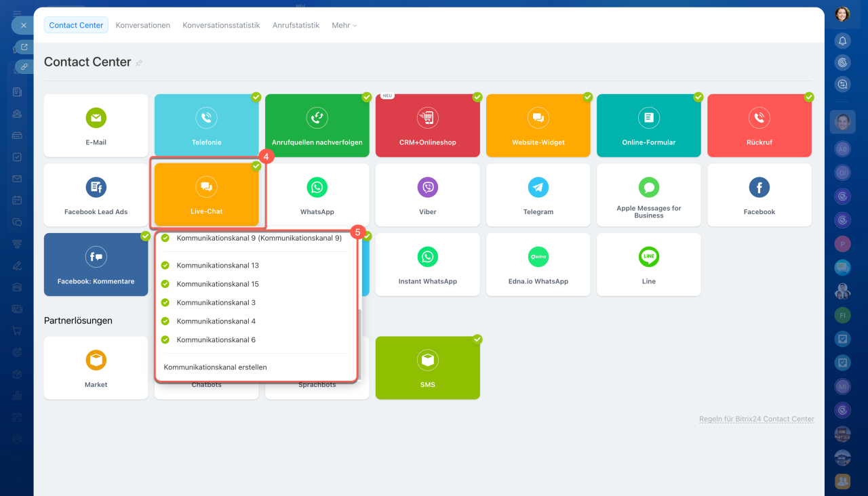
Task: Expand the Mehr dropdown menu
Action: [x=344, y=25]
